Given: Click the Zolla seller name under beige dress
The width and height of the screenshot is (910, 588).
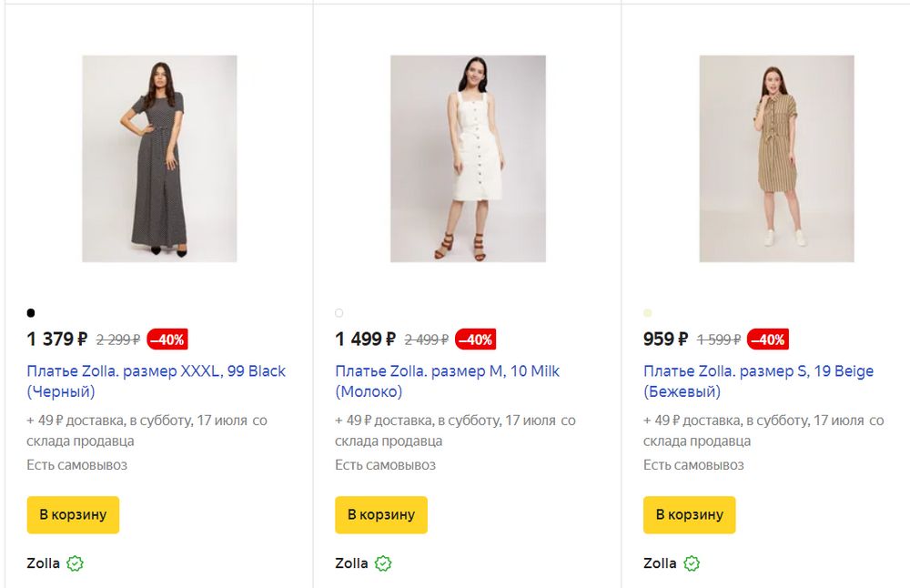Looking at the screenshot, I should click(660, 563).
